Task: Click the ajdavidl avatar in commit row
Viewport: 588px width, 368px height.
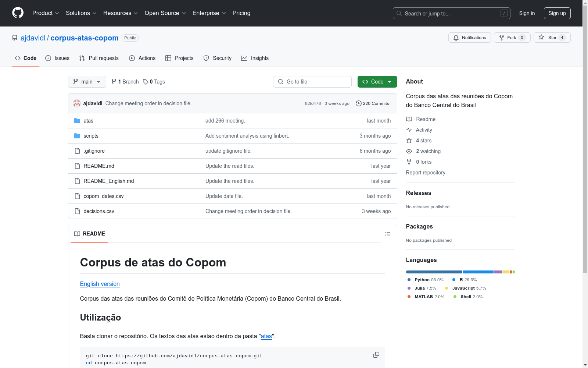Action: pyautogui.click(x=77, y=103)
